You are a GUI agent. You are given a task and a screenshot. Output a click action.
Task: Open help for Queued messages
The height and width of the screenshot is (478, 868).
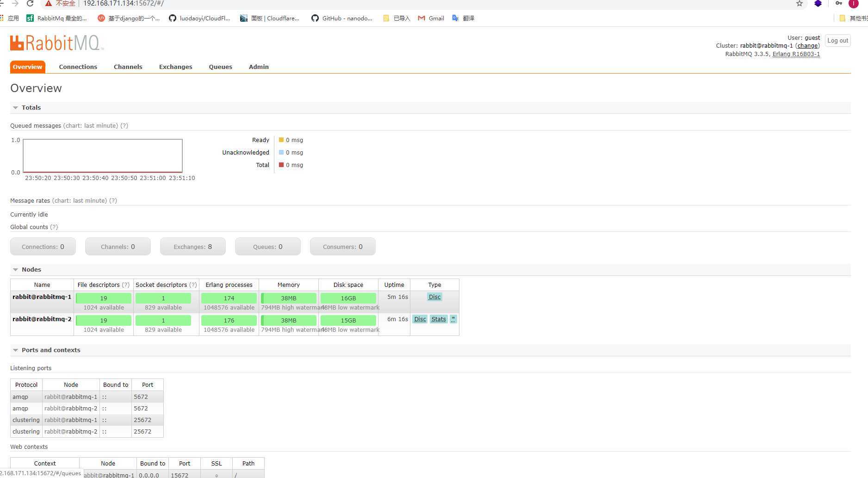click(124, 125)
